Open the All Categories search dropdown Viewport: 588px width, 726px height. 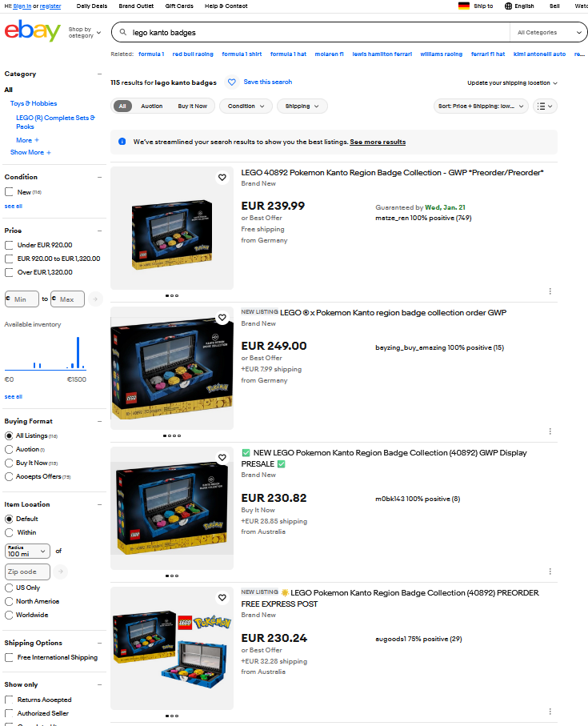(549, 32)
